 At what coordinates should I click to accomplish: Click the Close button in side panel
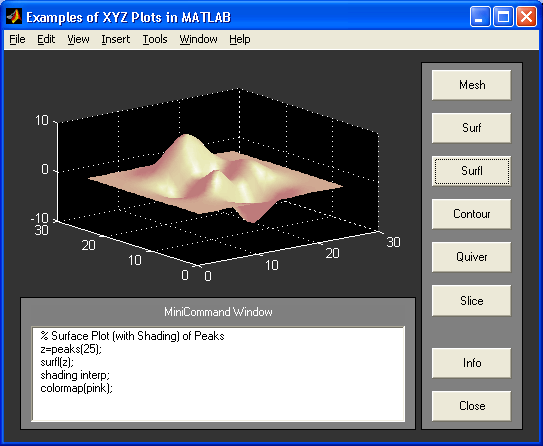[471, 406]
